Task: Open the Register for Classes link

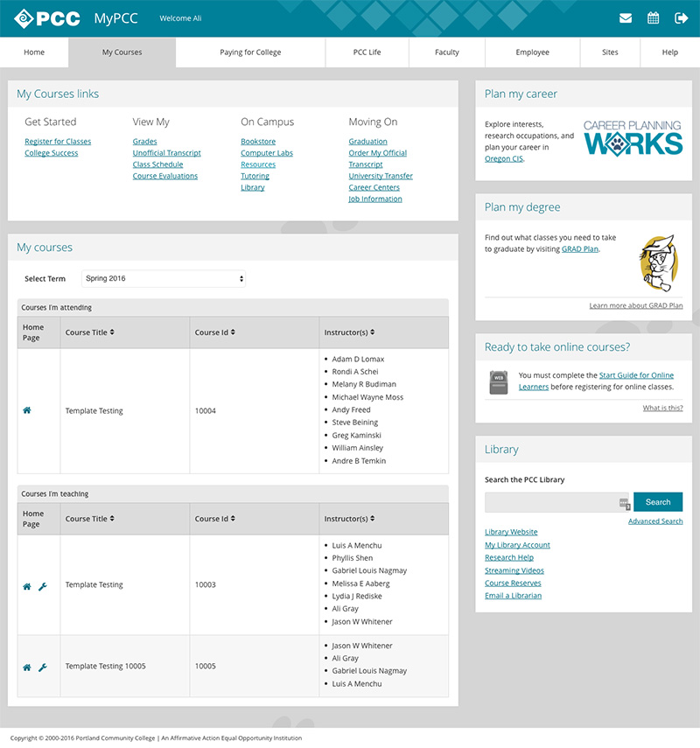Action: [x=58, y=142]
